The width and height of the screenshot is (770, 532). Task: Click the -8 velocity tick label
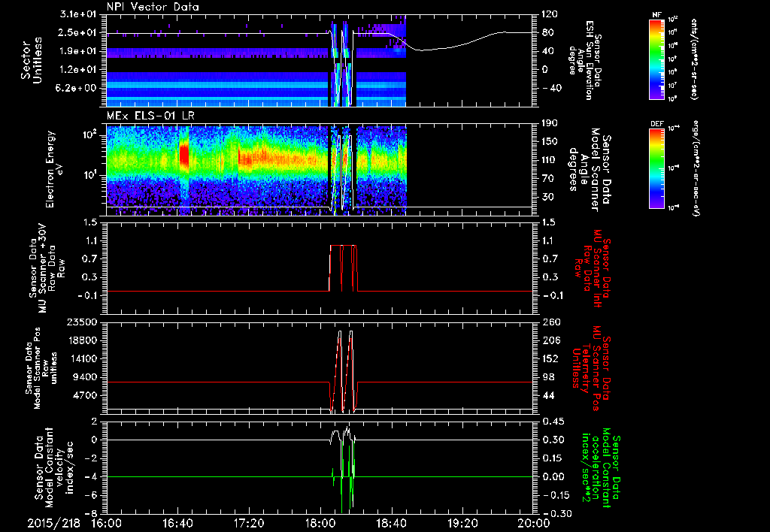pos(92,514)
